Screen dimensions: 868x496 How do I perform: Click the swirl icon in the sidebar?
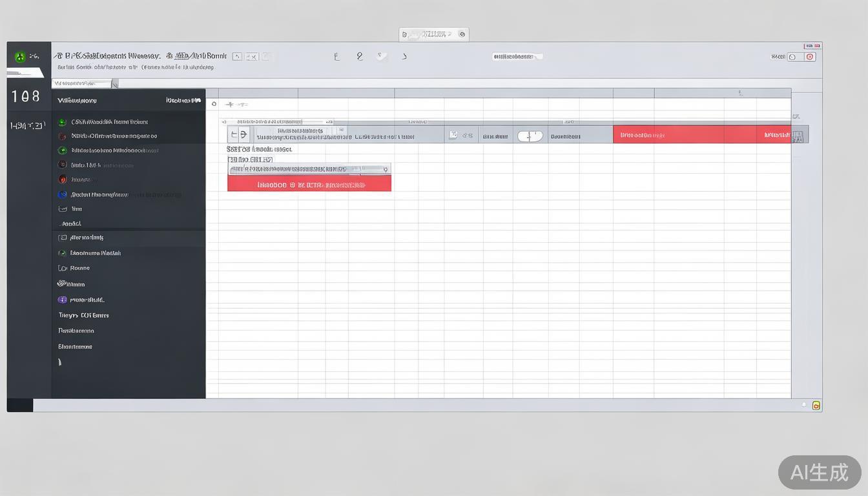[x=62, y=284]
